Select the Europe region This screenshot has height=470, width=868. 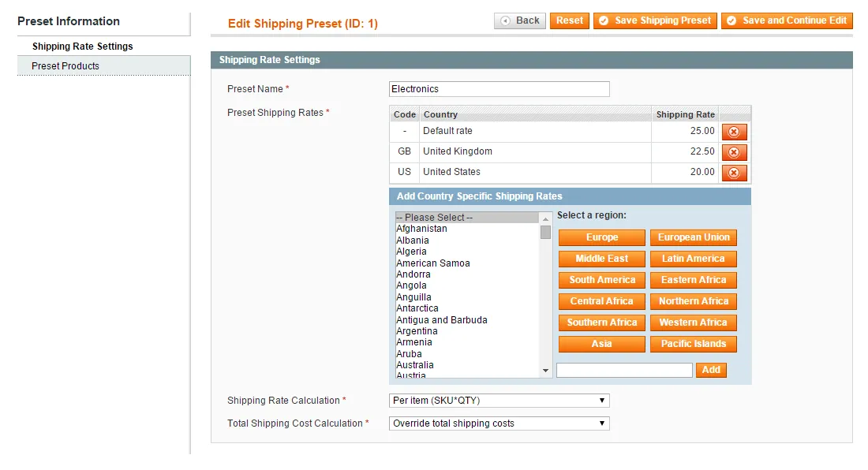click(602, 237)
